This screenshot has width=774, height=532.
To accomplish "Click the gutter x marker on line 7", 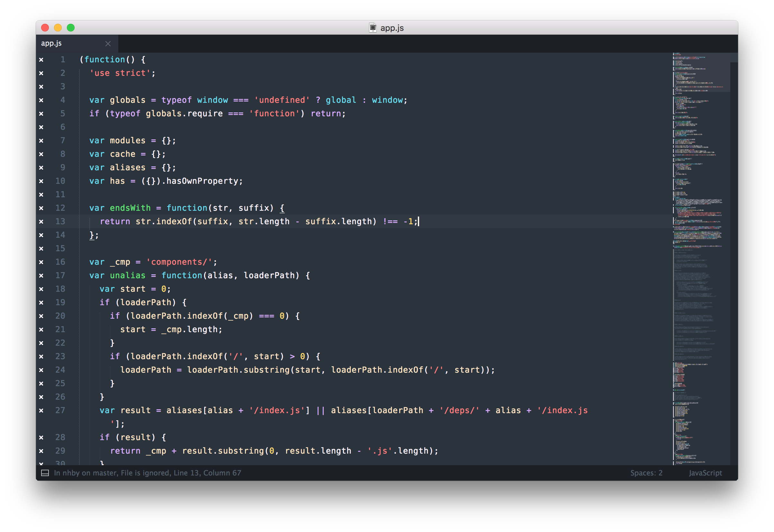I will click(x=41, y=141).
